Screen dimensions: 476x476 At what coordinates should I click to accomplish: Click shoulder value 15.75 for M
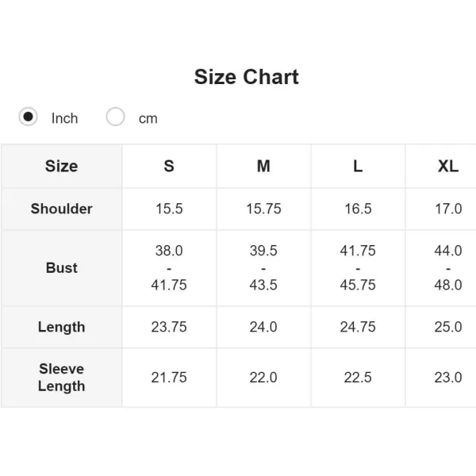tap(263, 209)
